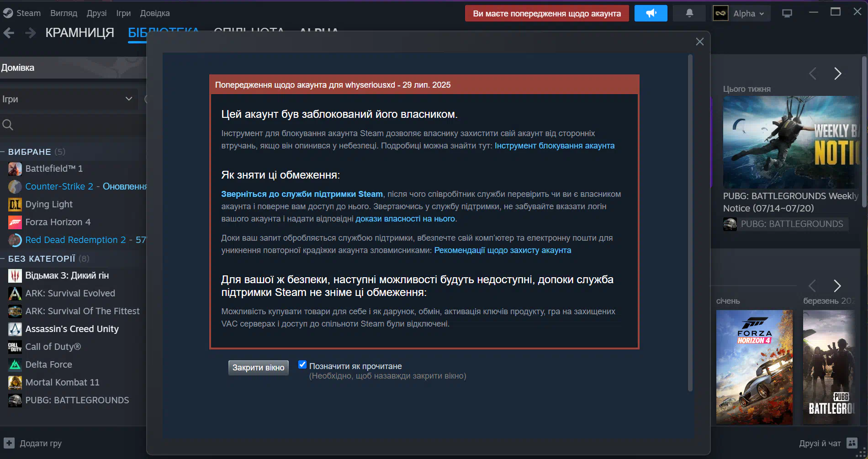Select 'Відьмак 3: Дикий гін' row text
This screenshot has width=868, height=459.
point(67,276)
